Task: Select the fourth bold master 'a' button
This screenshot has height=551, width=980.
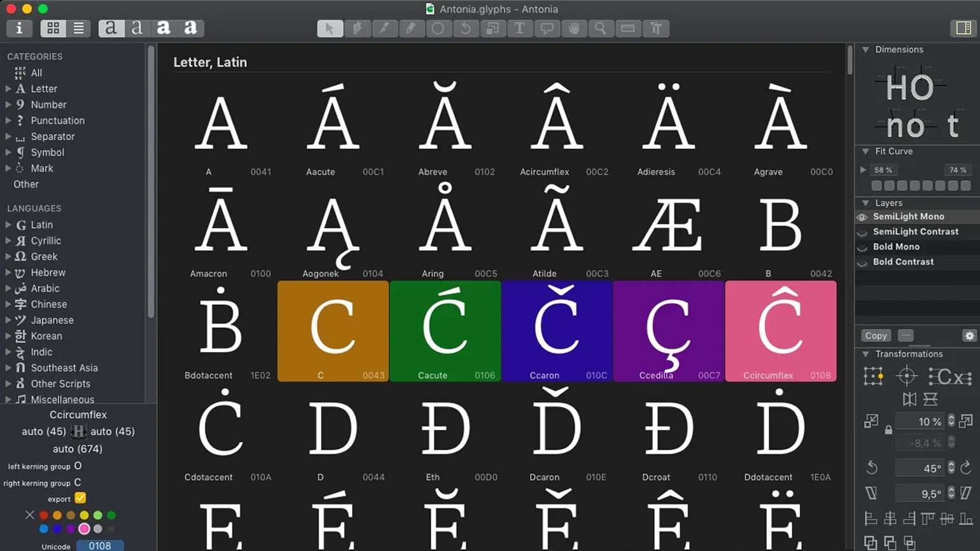Action: [190, 28]
